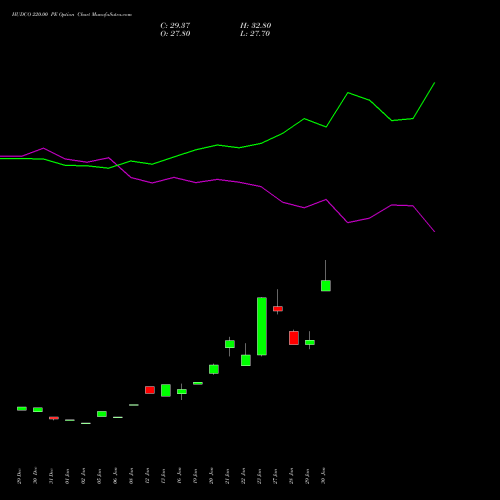This screenshot has width=500, height=500.
Task: Click the 22 Jan date axis label
Action: (x=243, y=476)
